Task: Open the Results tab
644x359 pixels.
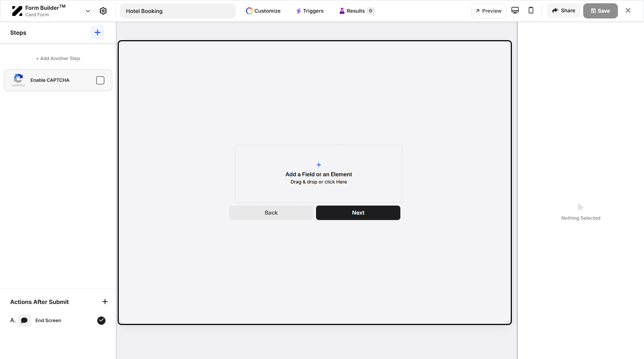Action: tap(357, 11)
